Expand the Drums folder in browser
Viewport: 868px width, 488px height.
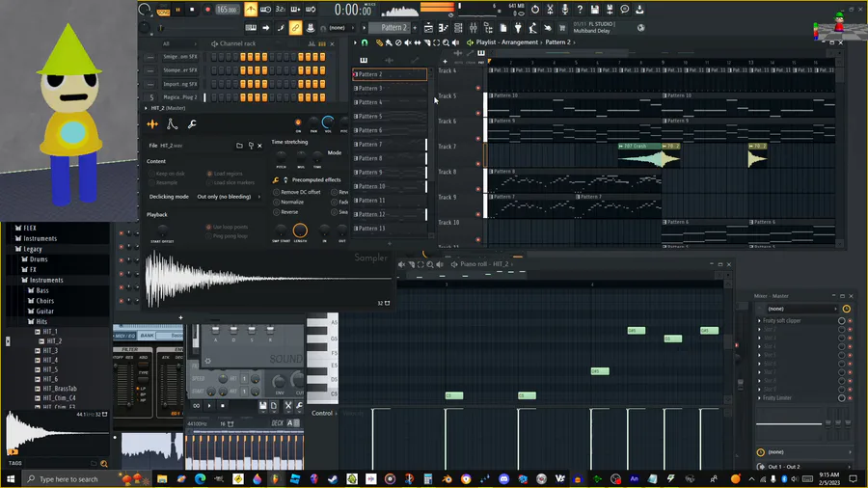[39, 259]
